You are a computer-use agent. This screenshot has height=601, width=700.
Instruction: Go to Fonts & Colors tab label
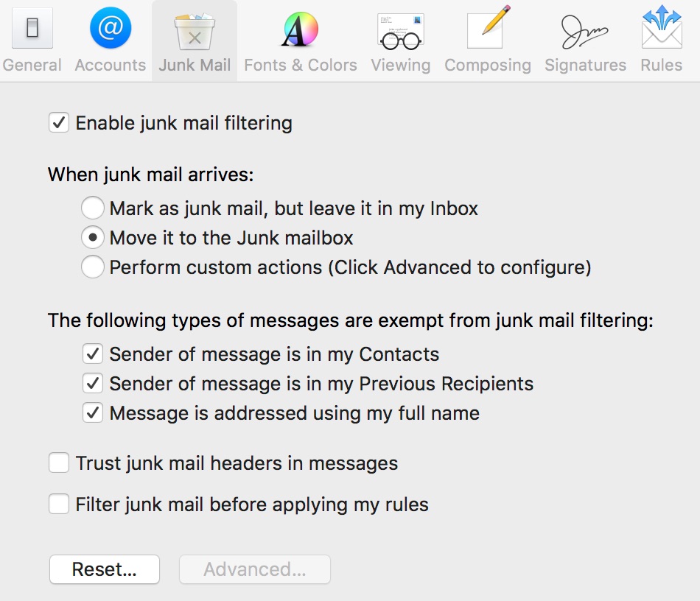coord(301,65)
